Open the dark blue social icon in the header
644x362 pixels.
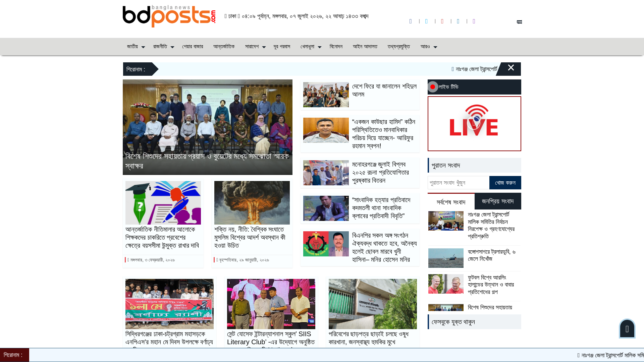[x=411, y=21]
